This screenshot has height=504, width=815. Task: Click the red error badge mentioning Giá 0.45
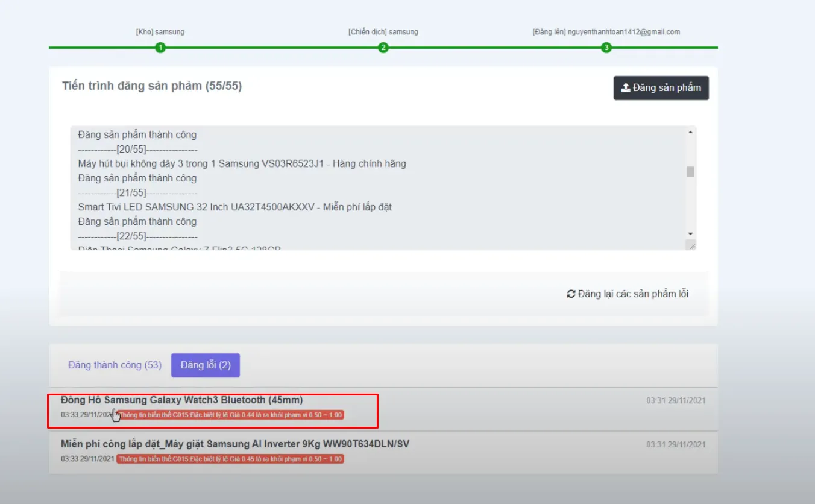(x=230, y=459)
